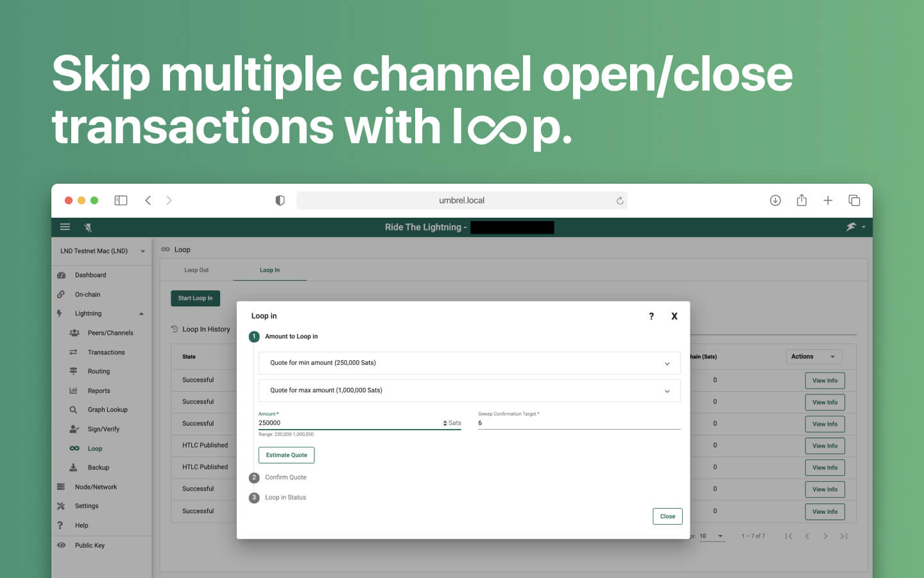Switch to the Loop Out tab
Screen dimensions: 924x578
(196, 270)
